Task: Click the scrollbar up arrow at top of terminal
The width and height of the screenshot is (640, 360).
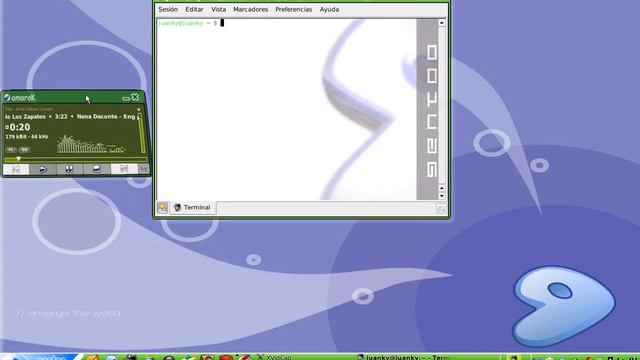Action: [442, 23]
